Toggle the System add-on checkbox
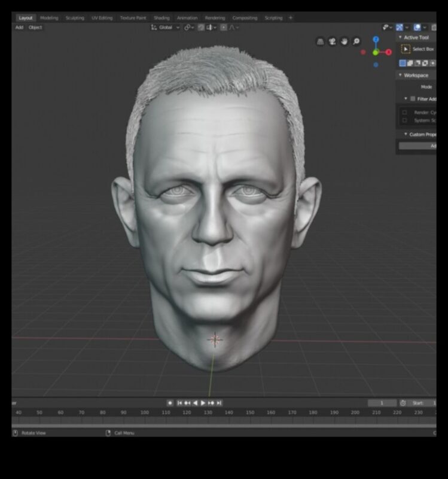 [405, 120]
